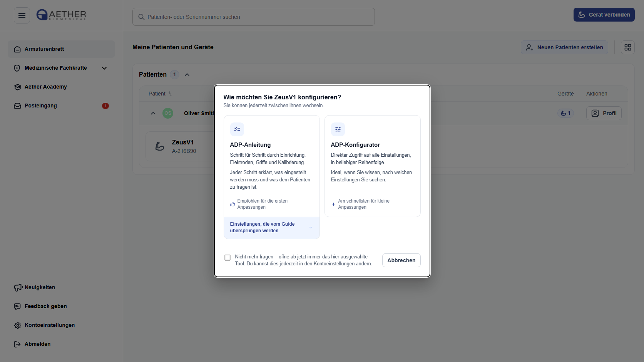Viewport: 644px width, 362px height.
Task: Click the Posteingang unread badge
Action: [x=105, y=106]
